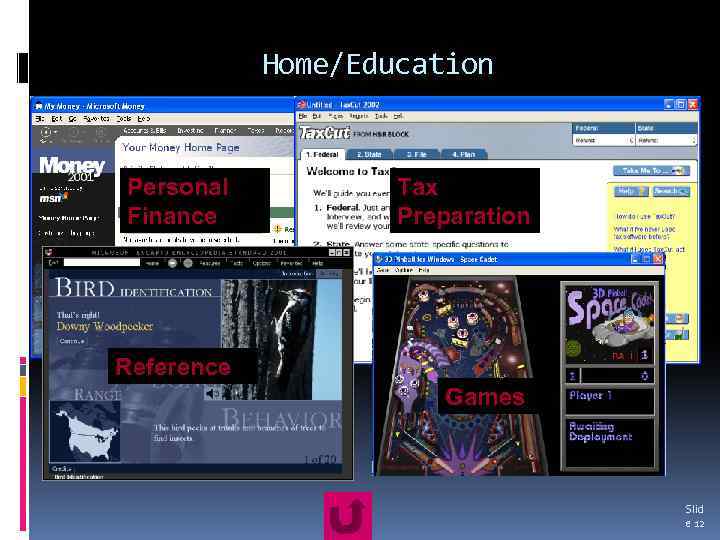Click the TaxCut title bar icon
720x540 pixels.
(301, 105)
